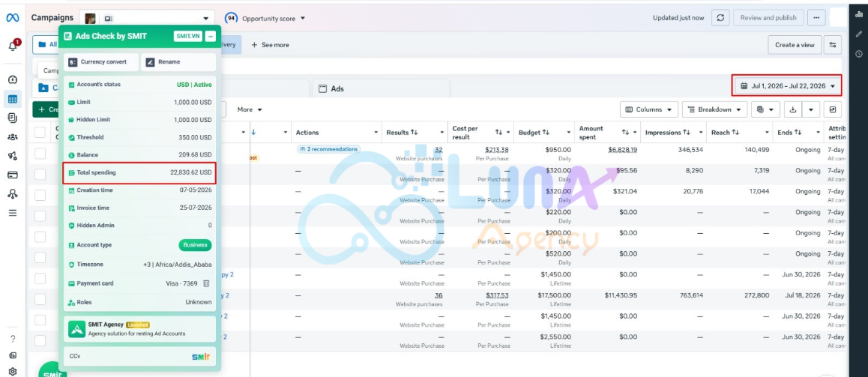Open the 2 recommendations link

(328, 149)
